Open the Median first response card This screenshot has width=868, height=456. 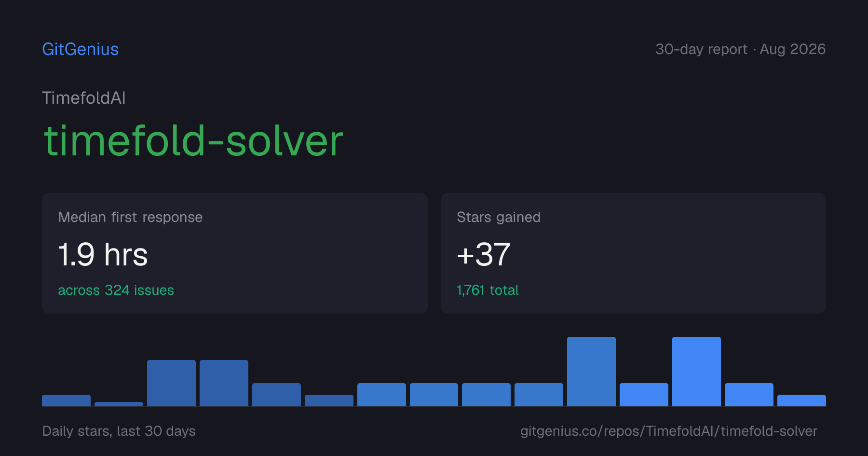(x=235, y=253)
